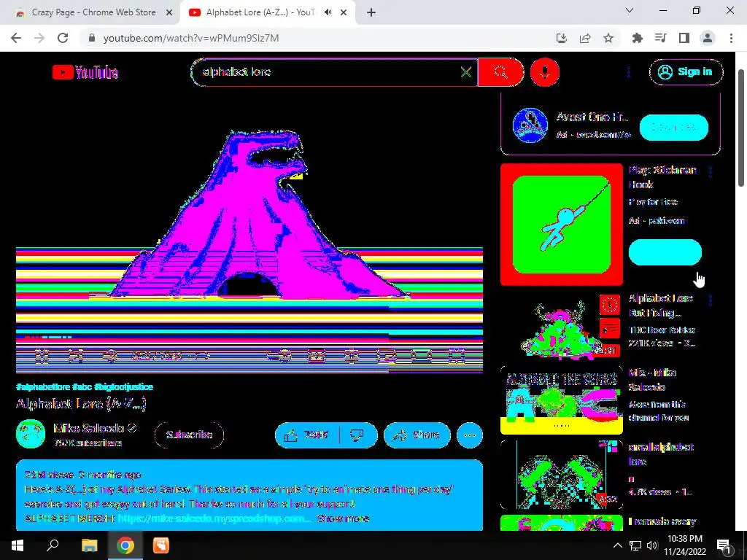Open the YouTube home logo
This screenshot has height=560, width=747.
pos(85,72)
